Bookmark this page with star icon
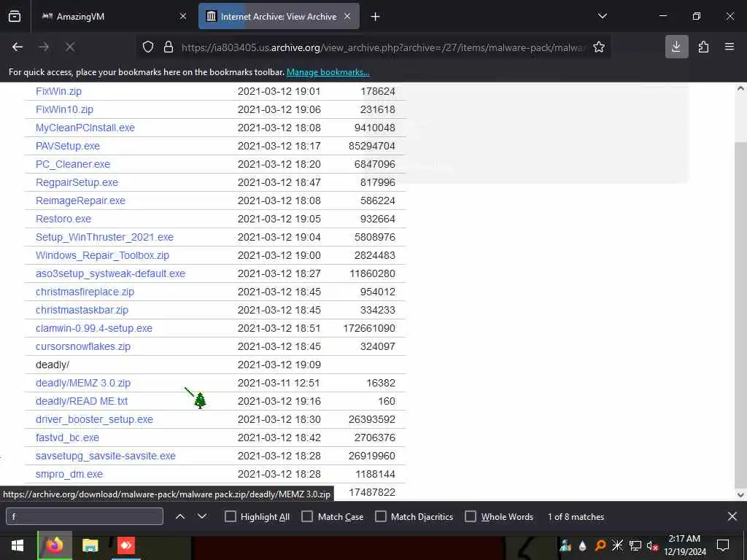This screenshot has width=747, height=560. [599, 47]
